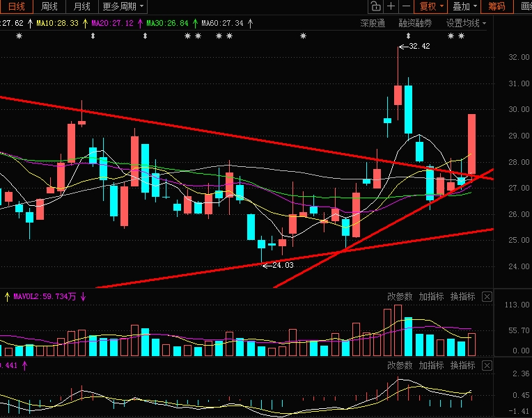This screenshot has width=532, height=418.
Task: Open the 更多周期 period dropdown
Action: point(123,6)
